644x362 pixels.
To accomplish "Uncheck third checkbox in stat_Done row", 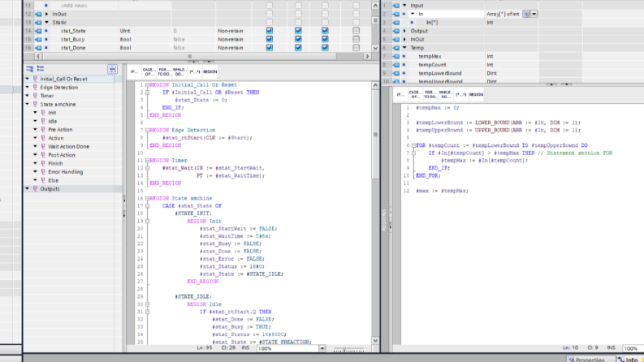I will [x=325, y=48].
